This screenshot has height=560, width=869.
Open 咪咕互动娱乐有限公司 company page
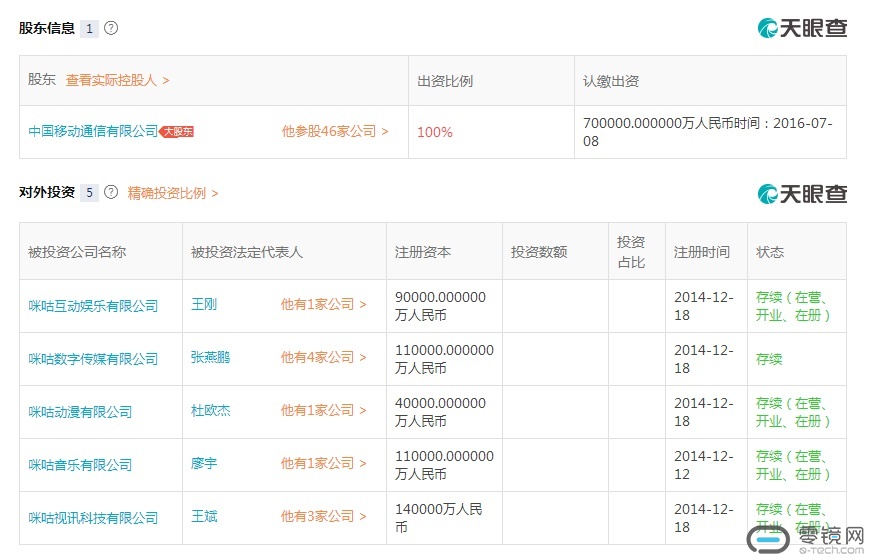93,306
